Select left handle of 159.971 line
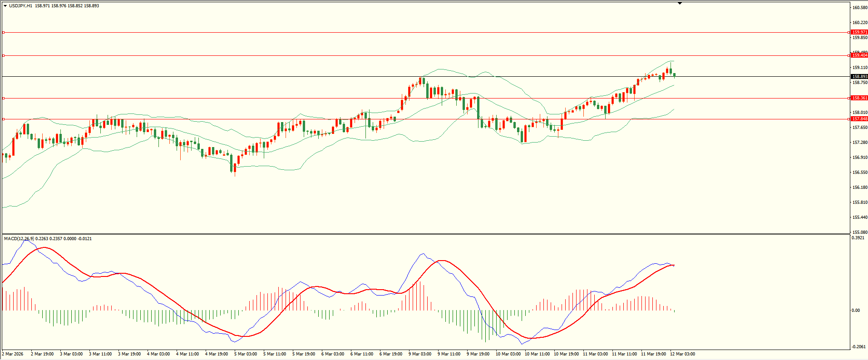 (4, 32)
